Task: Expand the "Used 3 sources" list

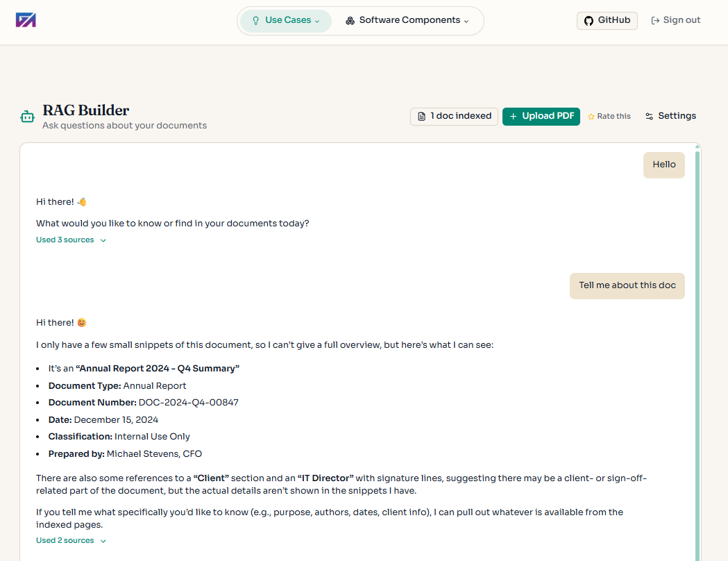Action: (71, 240)
